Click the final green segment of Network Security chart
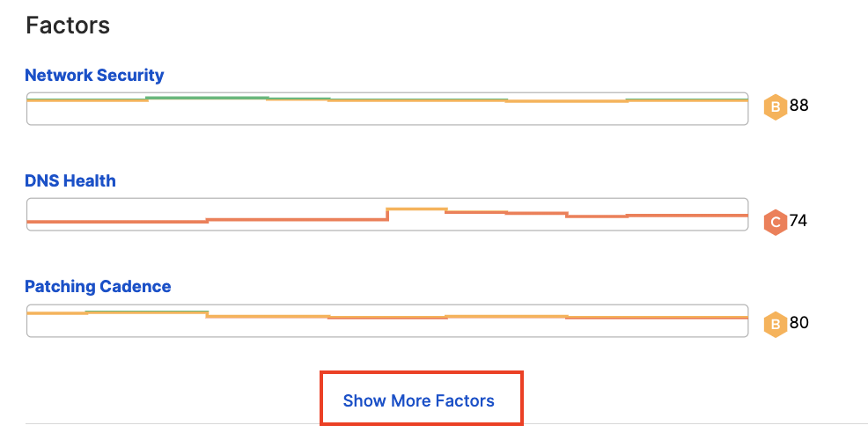 (x=687, y=99)
